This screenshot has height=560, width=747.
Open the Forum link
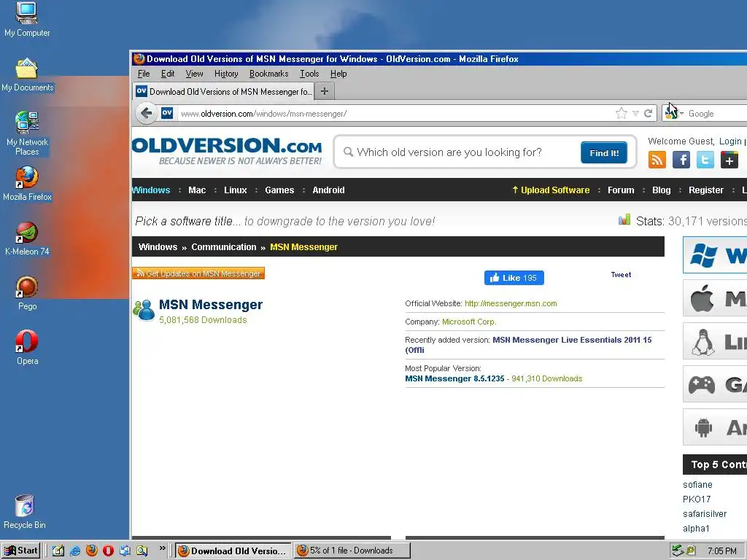(x=621, y=190)
